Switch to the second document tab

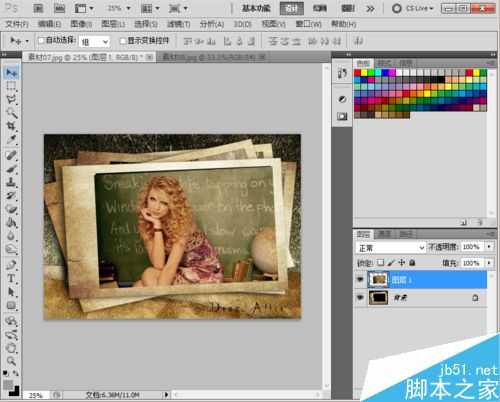point(212,57)
